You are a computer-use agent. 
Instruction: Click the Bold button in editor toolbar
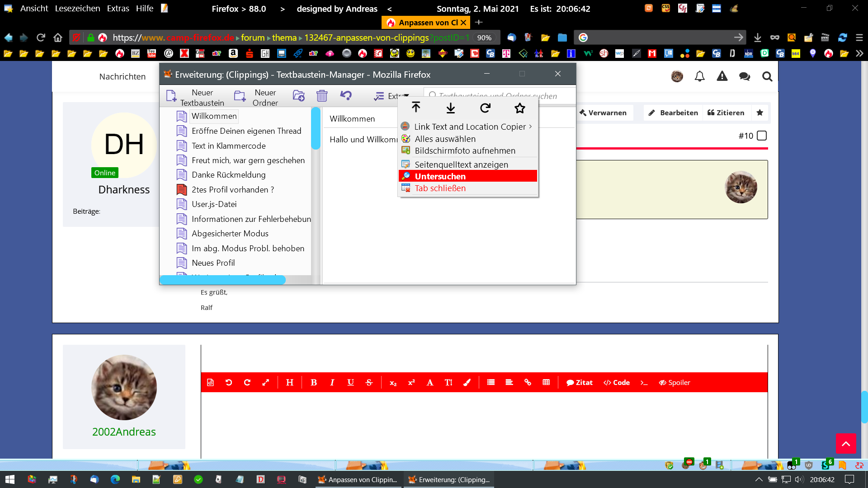[314, 383]
